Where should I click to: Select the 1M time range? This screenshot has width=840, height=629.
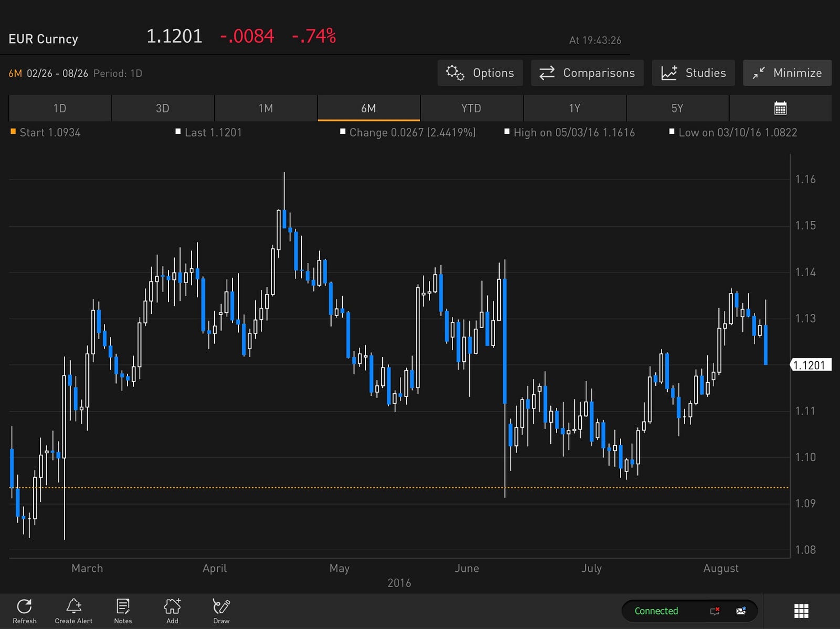(266, 108)
